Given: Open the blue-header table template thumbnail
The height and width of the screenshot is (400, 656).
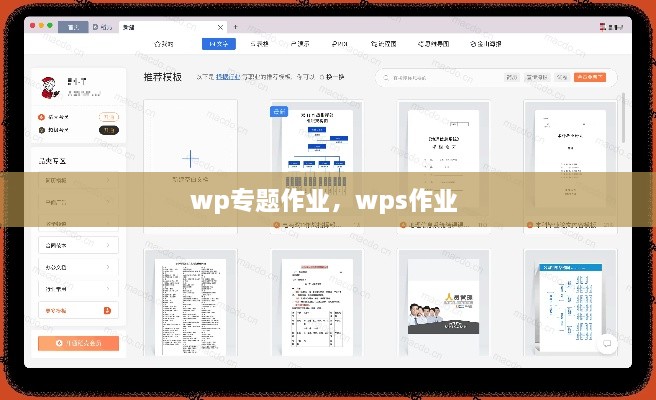Looking at the screenshot, I should [570, 305].
